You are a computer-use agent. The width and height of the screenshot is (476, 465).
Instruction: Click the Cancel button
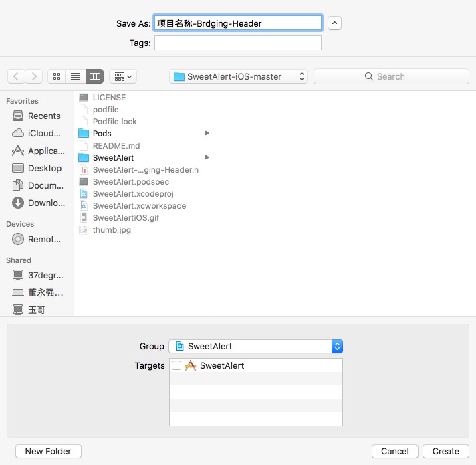coord(394,451)
